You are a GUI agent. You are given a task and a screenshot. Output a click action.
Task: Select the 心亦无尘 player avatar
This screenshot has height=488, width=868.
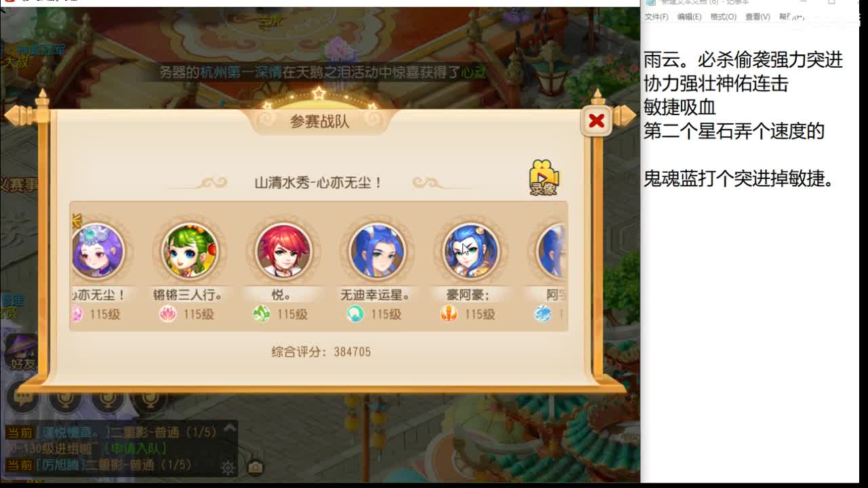pyautogui.click(x=97, y=251)
